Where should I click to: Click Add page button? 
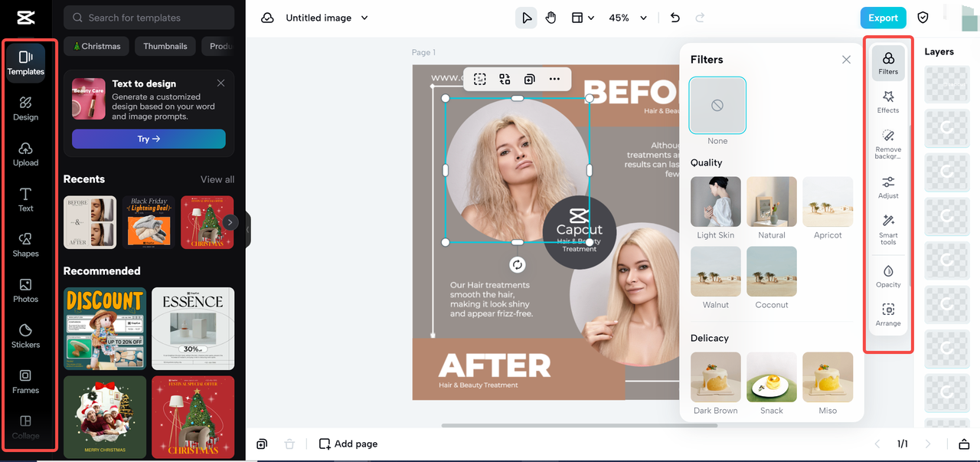coord(348,444)
